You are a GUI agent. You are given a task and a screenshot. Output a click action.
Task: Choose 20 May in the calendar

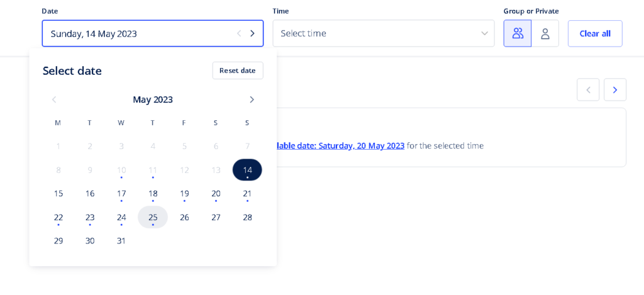tap(216, 194)
